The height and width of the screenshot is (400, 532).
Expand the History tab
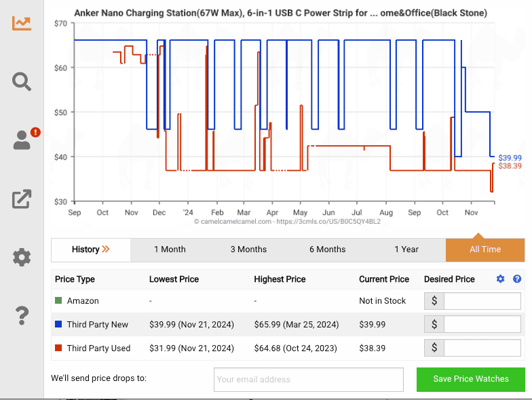pos(91,249)
